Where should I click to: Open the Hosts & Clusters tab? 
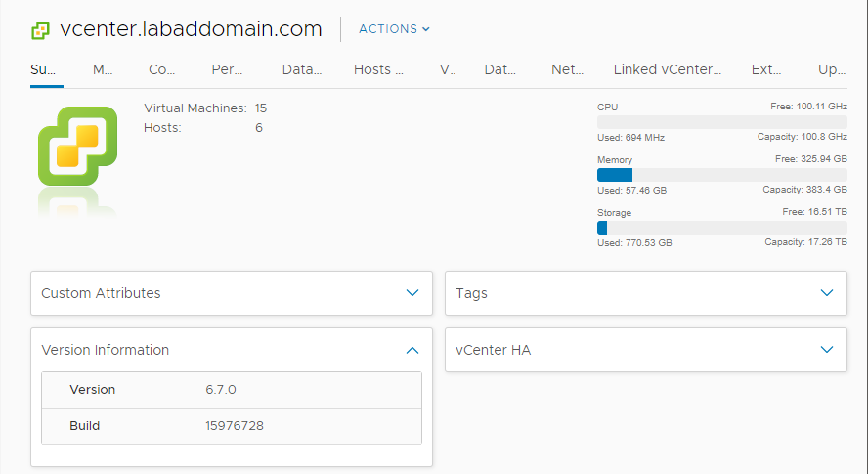378,69
